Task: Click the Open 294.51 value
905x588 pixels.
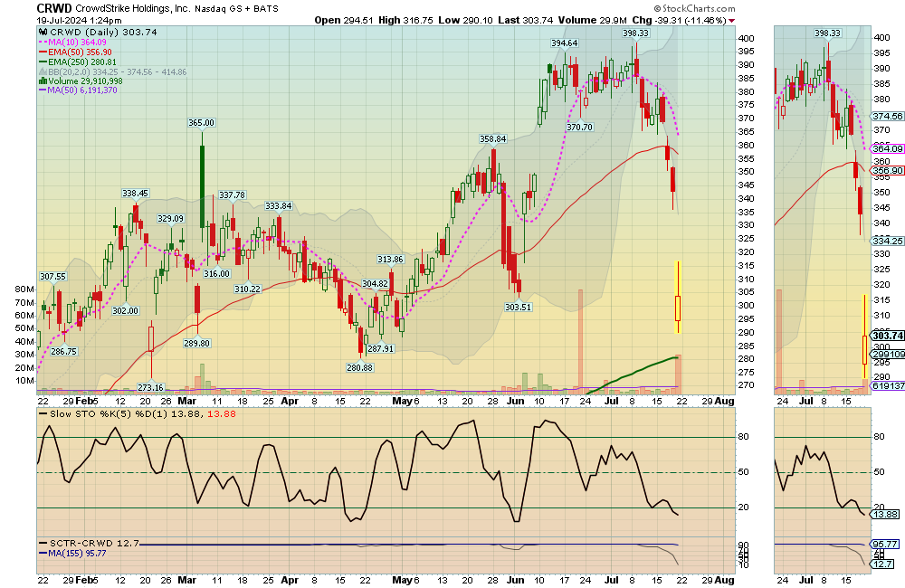Action: tap(343, 20)
